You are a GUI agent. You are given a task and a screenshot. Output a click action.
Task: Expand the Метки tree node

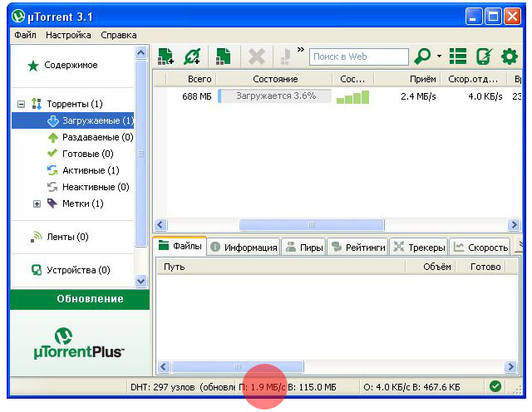(x=37, y=204)
